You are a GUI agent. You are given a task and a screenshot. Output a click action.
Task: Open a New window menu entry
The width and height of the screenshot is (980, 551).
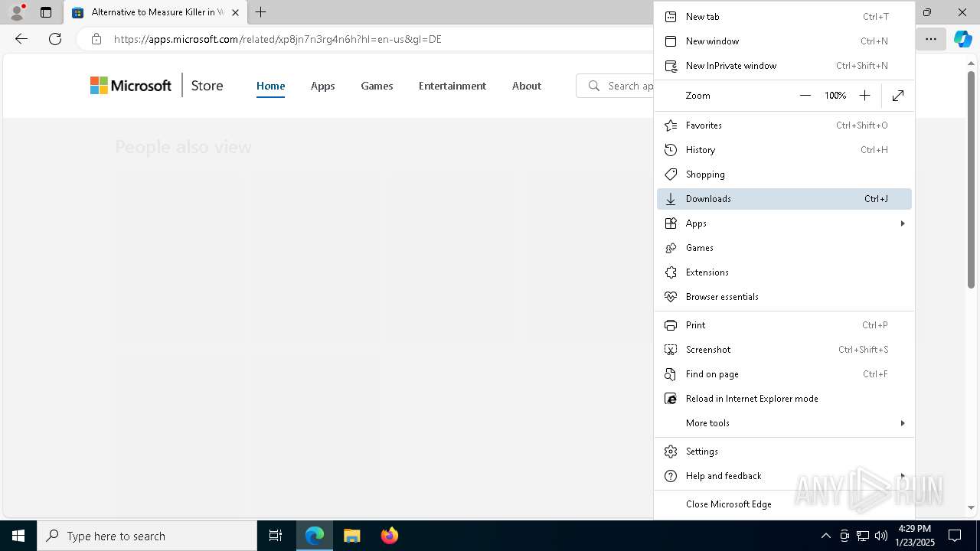pos(784,41)
